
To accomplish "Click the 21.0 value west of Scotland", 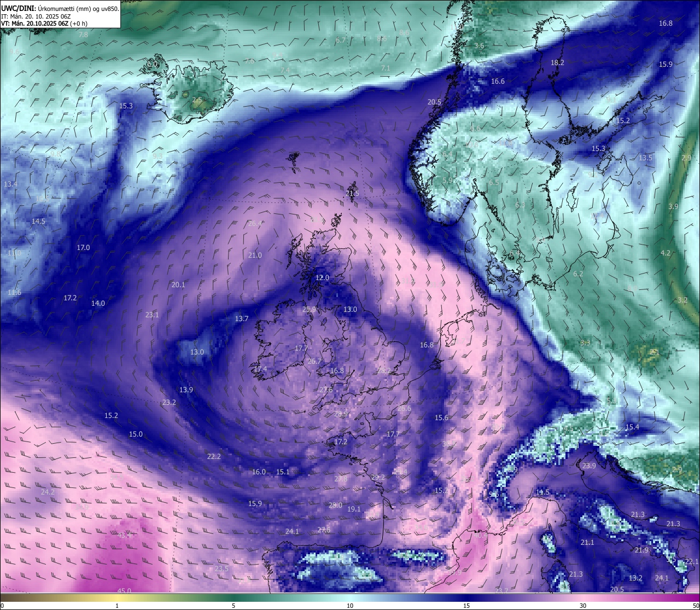I will (255, 255).
